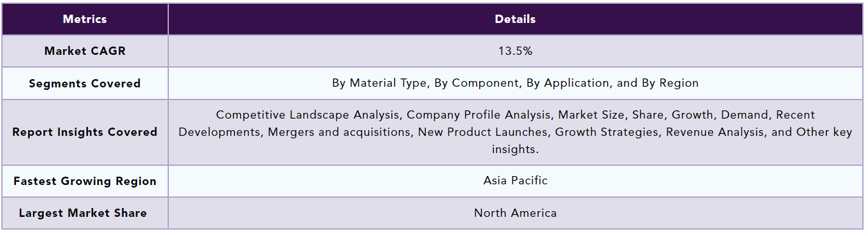The height and width of the screenshot is (236, 868).
Task: Click the Metrics column header
Action: point(85,19)
